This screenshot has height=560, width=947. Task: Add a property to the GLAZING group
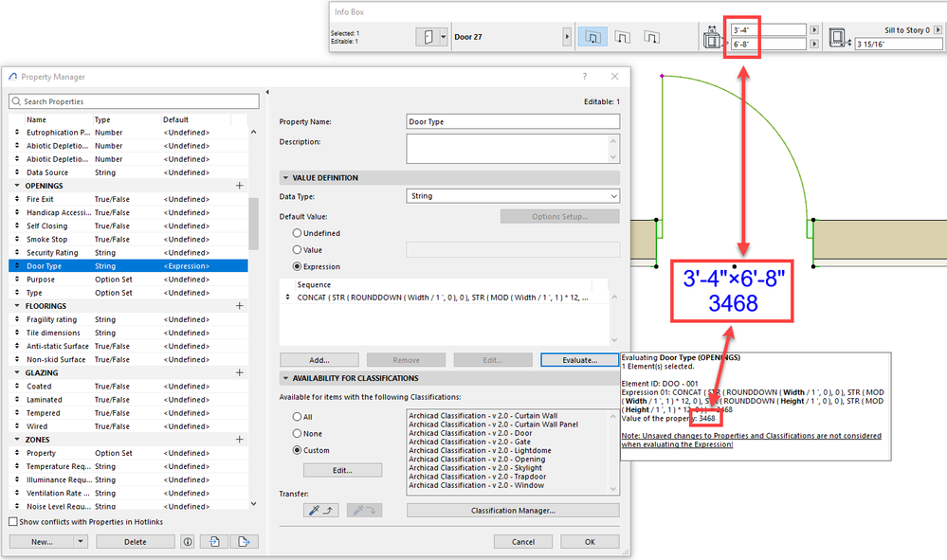click(239, 373)
